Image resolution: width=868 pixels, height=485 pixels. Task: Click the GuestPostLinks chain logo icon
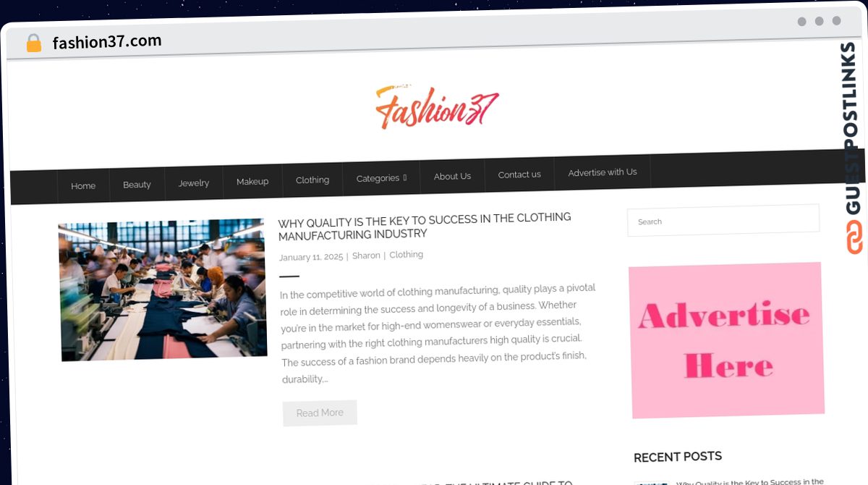pos(855,237)
